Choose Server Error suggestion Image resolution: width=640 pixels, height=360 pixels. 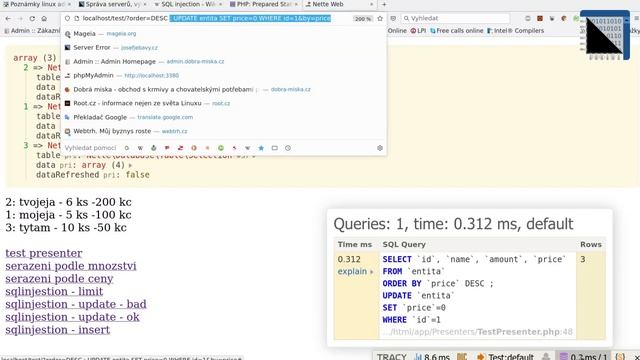[x=224, y=47]
